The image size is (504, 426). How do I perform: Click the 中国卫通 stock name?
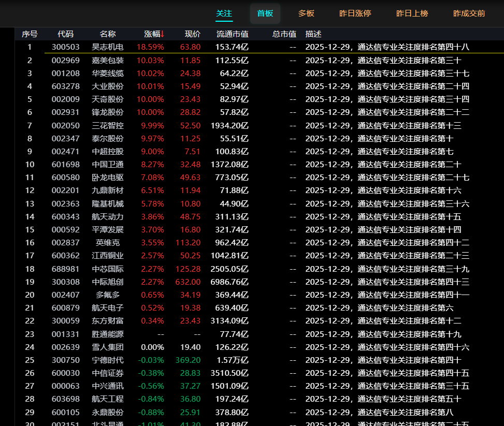coord(108,165)
